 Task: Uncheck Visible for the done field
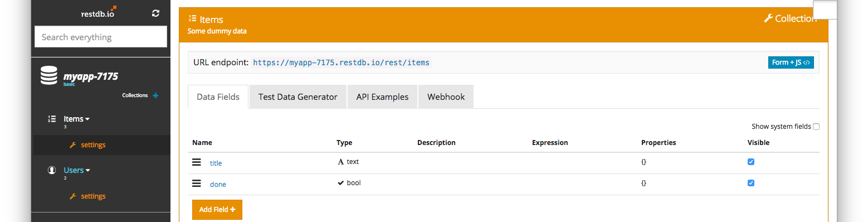point(751,183)
